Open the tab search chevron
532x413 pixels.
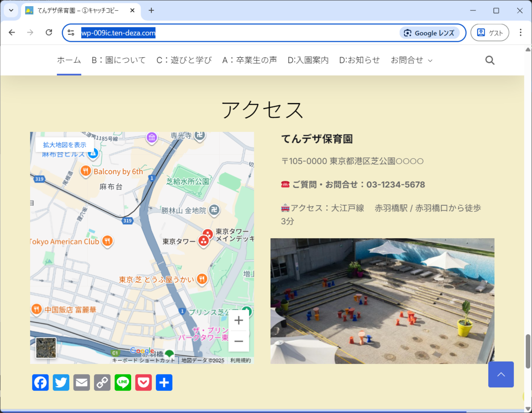point(11,10)
